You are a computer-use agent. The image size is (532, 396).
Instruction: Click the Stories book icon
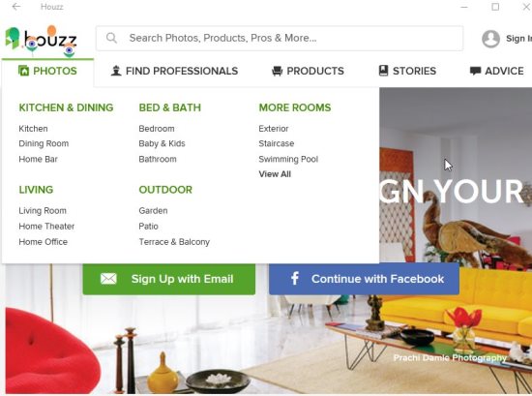tap(383, 71)
